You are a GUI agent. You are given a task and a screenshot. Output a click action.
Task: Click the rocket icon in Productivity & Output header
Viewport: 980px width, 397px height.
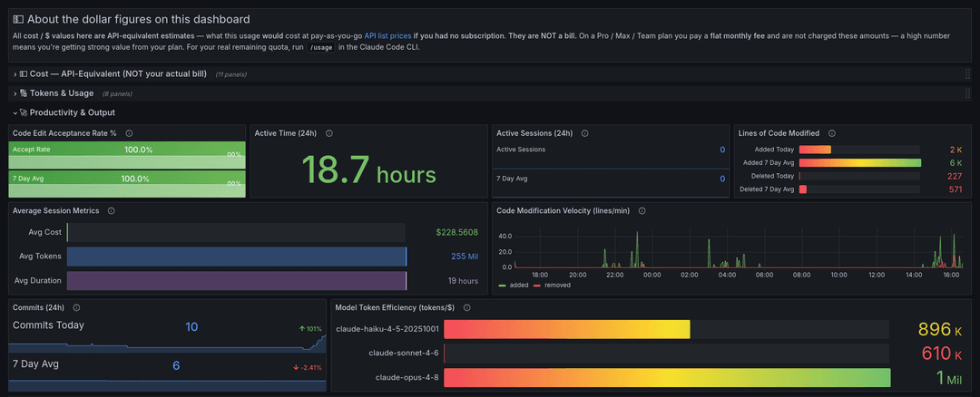pyautogui.click(x=24, y=113)
